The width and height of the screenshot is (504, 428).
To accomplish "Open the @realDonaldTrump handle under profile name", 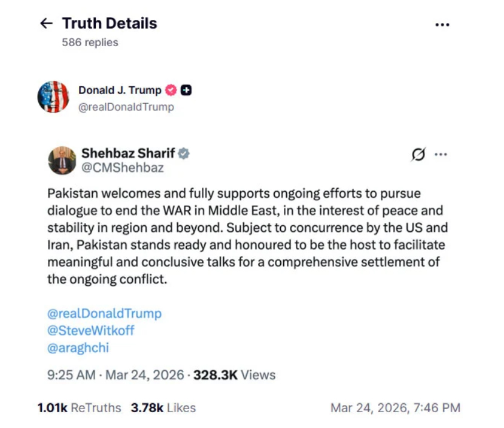I will click(126, 107).
